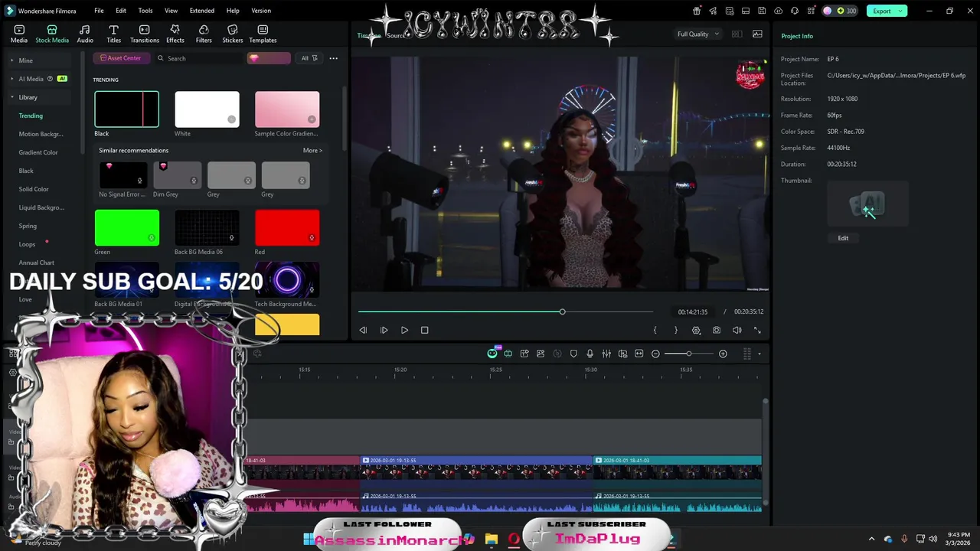
Task: Switch to the Transitions tab
Action: click(145, 34)
